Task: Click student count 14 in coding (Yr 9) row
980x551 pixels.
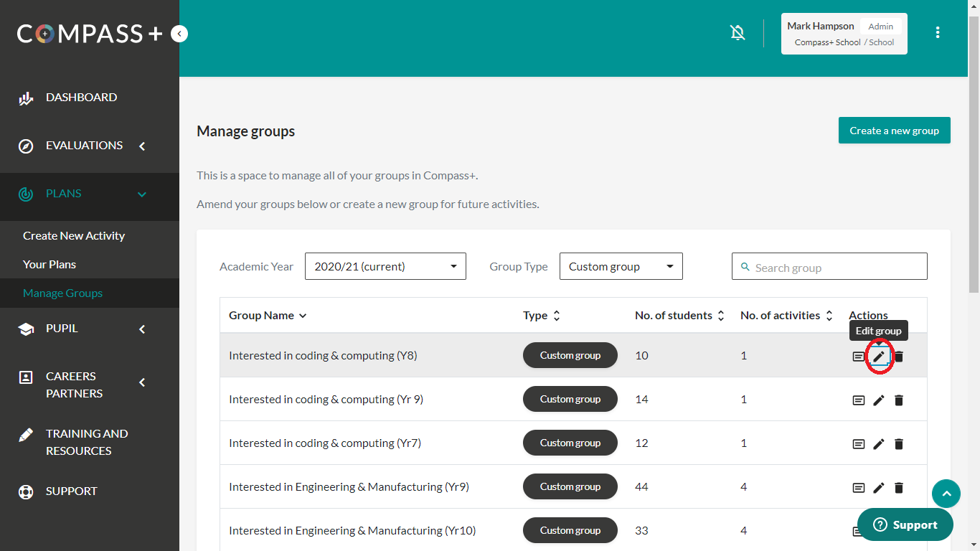Action: pos(641,400)
